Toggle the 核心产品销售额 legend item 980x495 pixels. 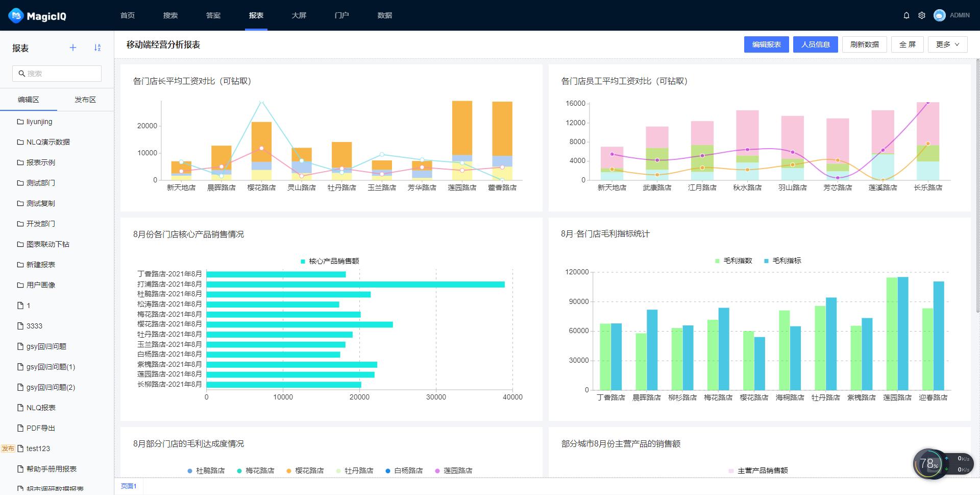(330, 261)
